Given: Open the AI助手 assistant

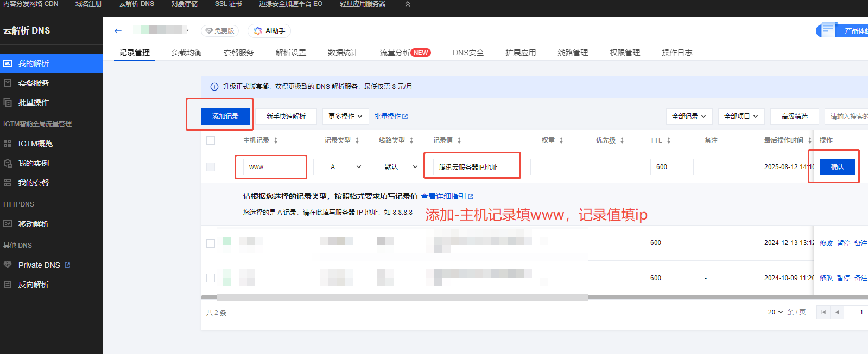Looking at the screenshot, I should (269, 31).
